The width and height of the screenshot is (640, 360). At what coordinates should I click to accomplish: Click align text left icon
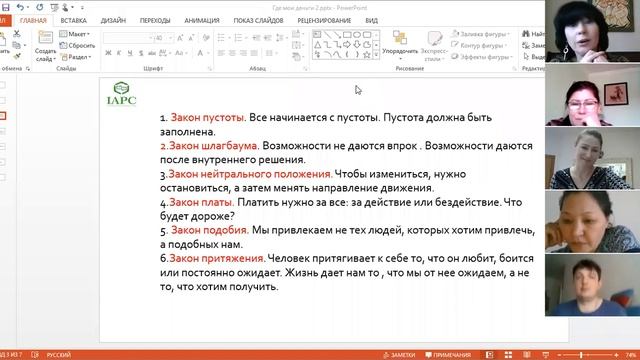pos(221,53)
